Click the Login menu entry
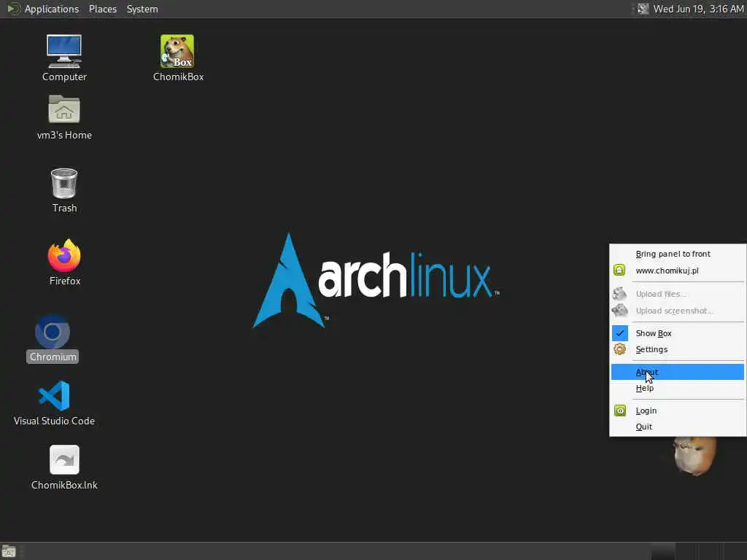 point(678,411)
